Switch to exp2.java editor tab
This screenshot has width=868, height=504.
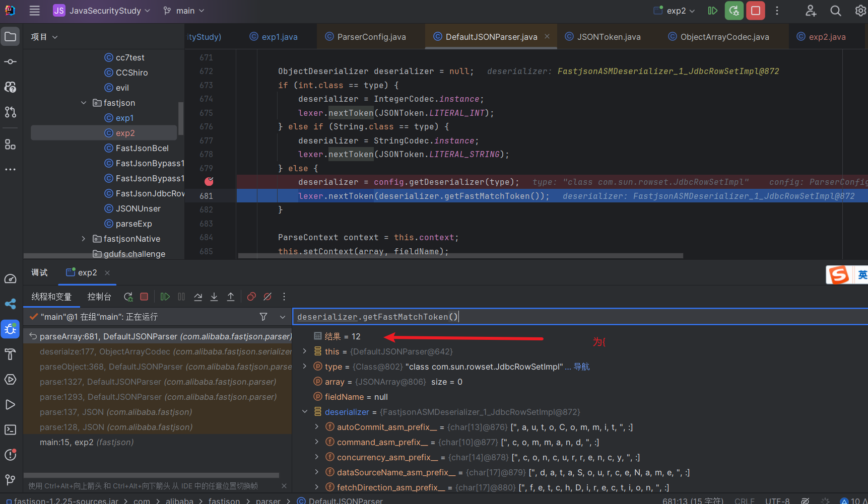[821, 37]
